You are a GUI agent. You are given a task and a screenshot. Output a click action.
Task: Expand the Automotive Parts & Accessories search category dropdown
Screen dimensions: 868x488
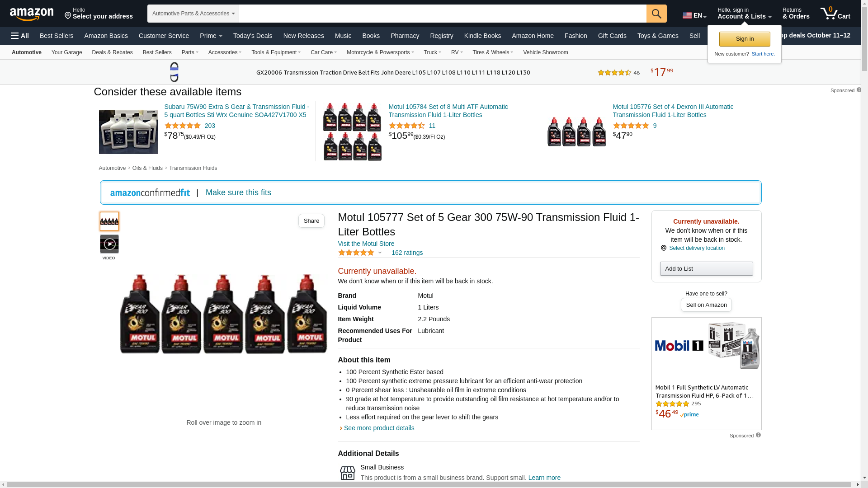click(x=193, y=14)
